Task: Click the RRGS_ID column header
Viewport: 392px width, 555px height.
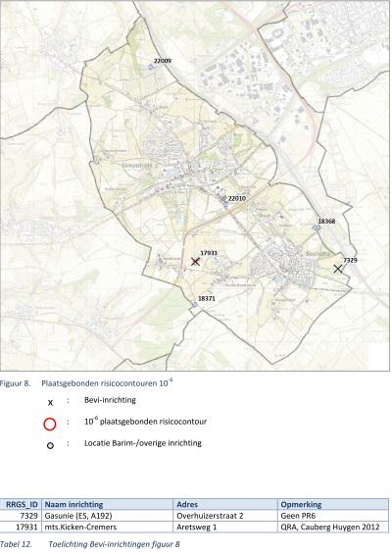Action: pos(21,504)
